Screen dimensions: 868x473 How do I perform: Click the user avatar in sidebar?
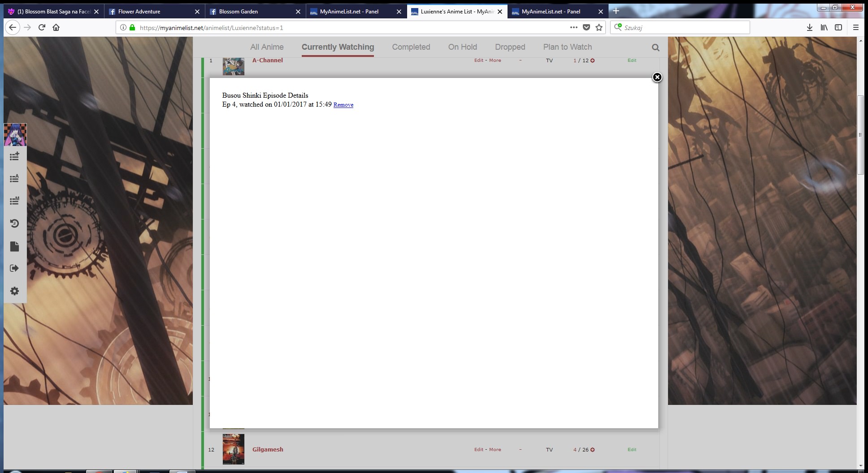(15, 135)
